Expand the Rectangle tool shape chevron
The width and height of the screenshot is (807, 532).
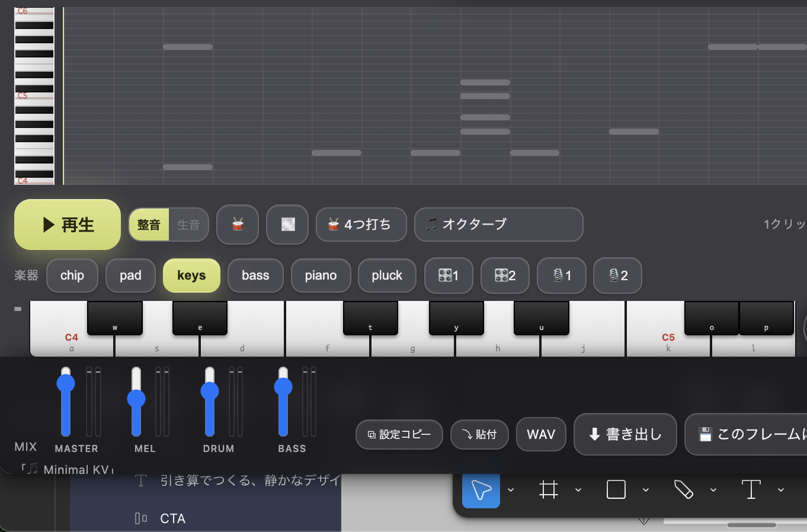pos(646,490)
